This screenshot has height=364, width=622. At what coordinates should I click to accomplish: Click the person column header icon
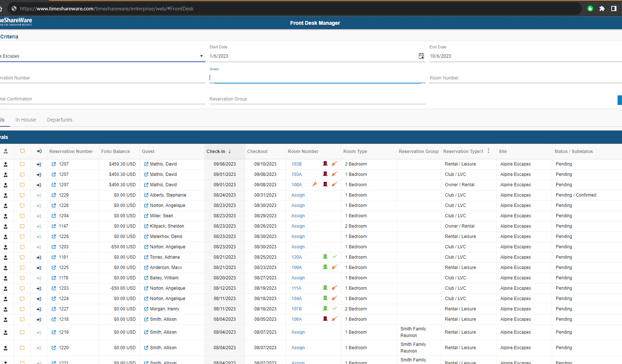click(x=6, y=151)
